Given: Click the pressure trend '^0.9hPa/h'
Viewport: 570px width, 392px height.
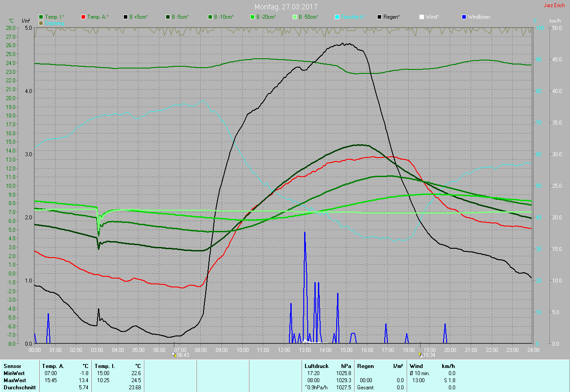Looking at the screenshot, I should (x=316, y=388).
